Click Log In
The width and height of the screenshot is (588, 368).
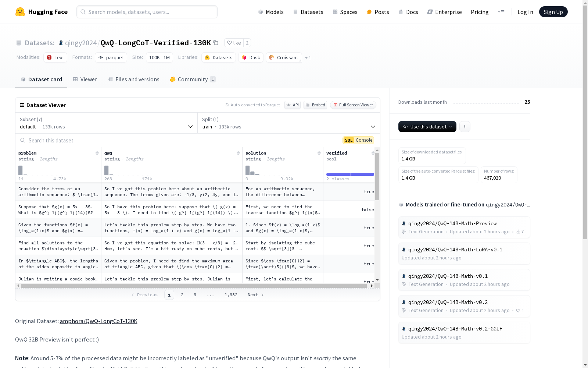click(x=525, y=12)
